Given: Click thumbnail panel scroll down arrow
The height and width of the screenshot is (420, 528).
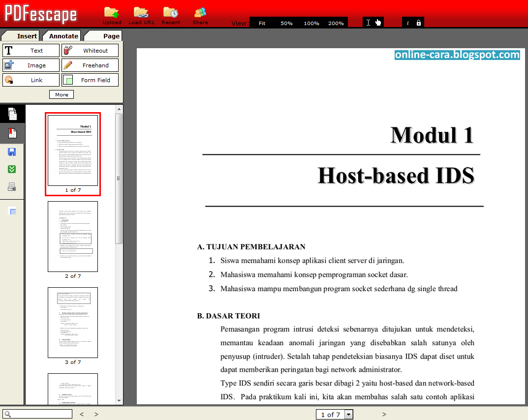Looking at the screenshot, I should click(x=119, y=400).
